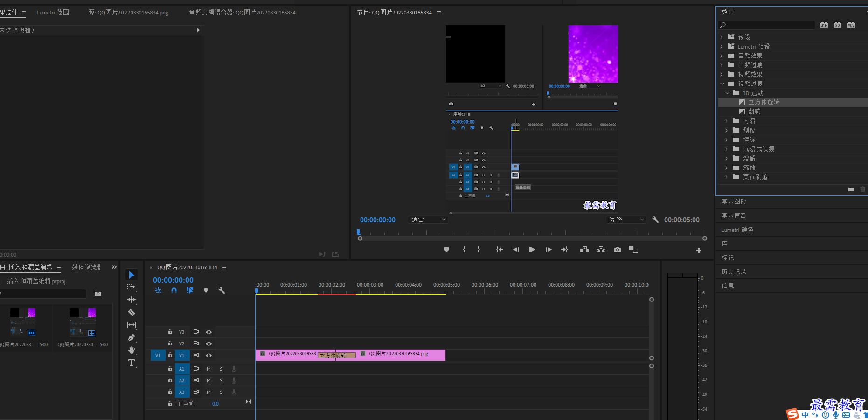Select the Track Select Forward tool
The image size is (868, 420).
click(x=132, y=287)
